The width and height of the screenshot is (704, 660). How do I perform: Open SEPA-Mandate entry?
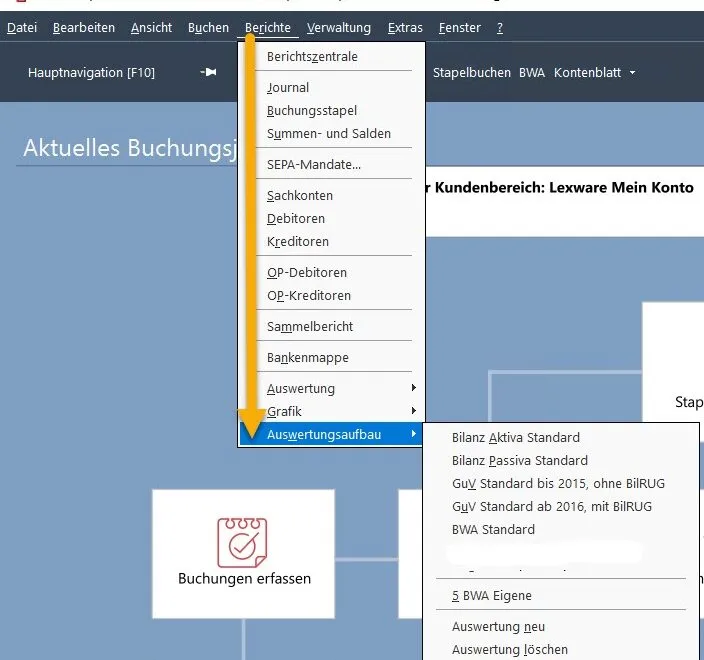[x=313, y=165]
